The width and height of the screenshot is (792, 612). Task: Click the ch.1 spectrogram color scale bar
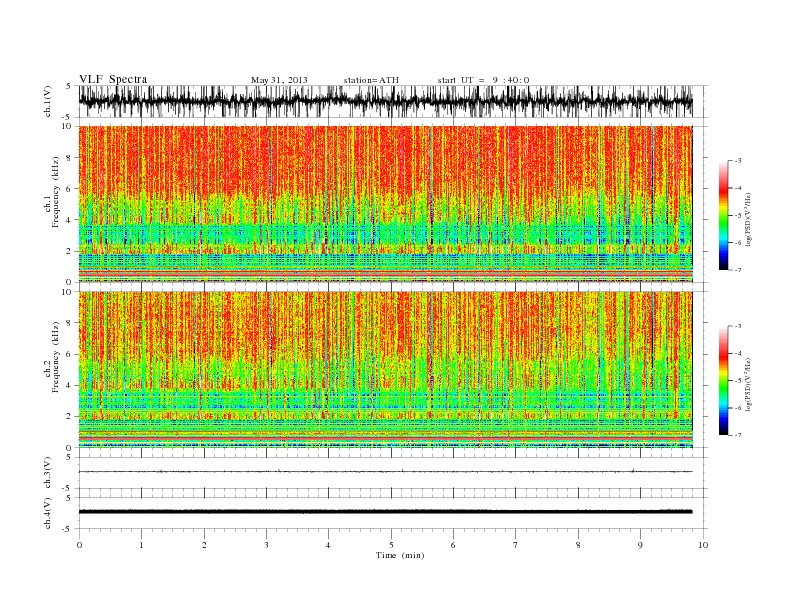point(723,215)
